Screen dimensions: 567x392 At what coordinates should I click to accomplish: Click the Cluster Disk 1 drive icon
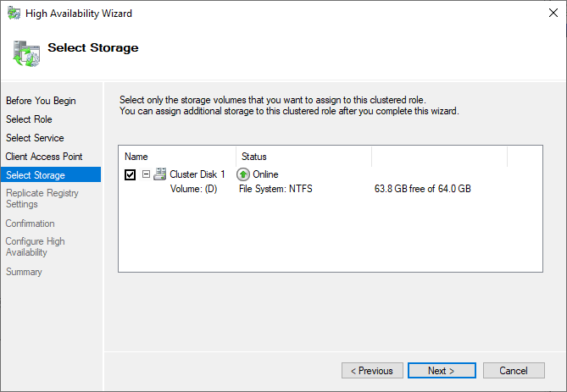coord(159,174)
